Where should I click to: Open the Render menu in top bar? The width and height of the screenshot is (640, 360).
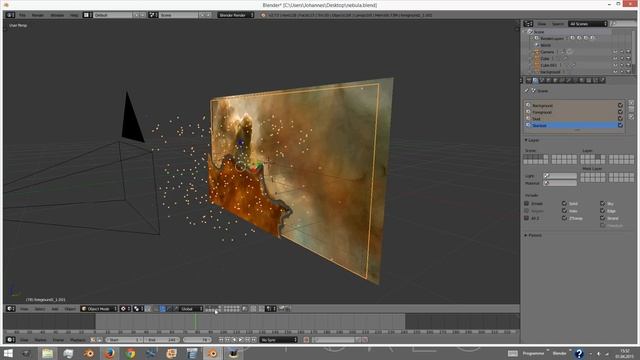(x=38, y=15)
